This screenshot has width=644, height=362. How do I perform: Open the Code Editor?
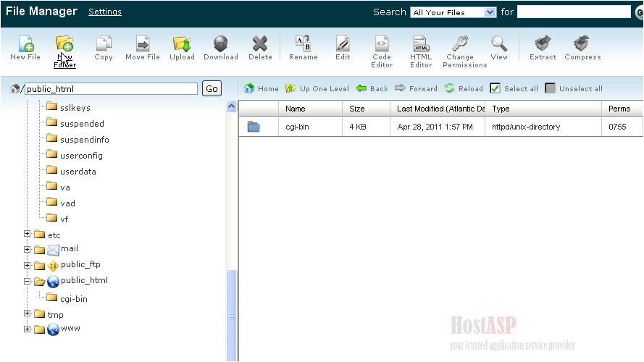382,44
